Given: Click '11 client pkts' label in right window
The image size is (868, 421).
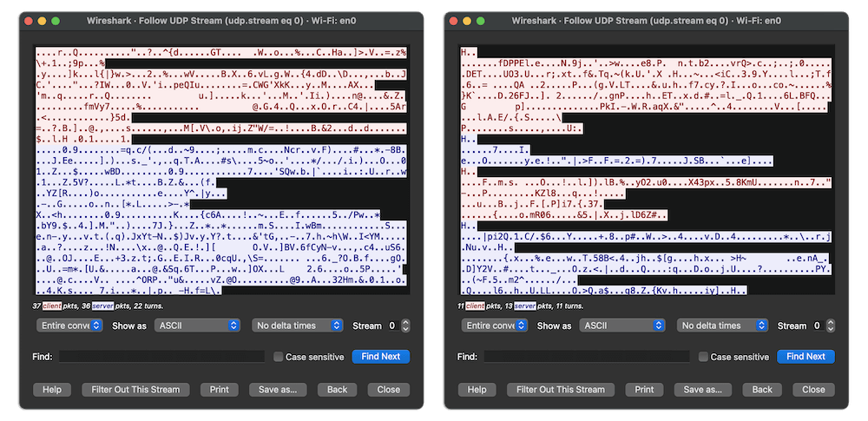Looking at the screenshot, I should click(x=479, y=306).
